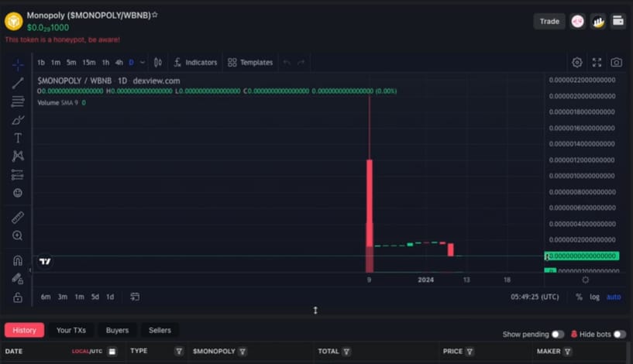Image resolution: width=633 pixels, height=364 pixels.
Task: Open the Fibonacci retracement tools
Action: pos(18,101)
